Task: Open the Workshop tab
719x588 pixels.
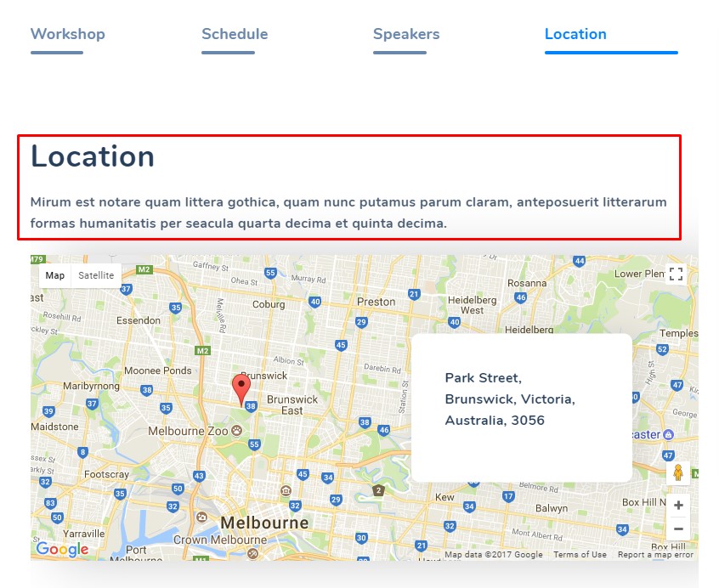Action: [68, 35]
